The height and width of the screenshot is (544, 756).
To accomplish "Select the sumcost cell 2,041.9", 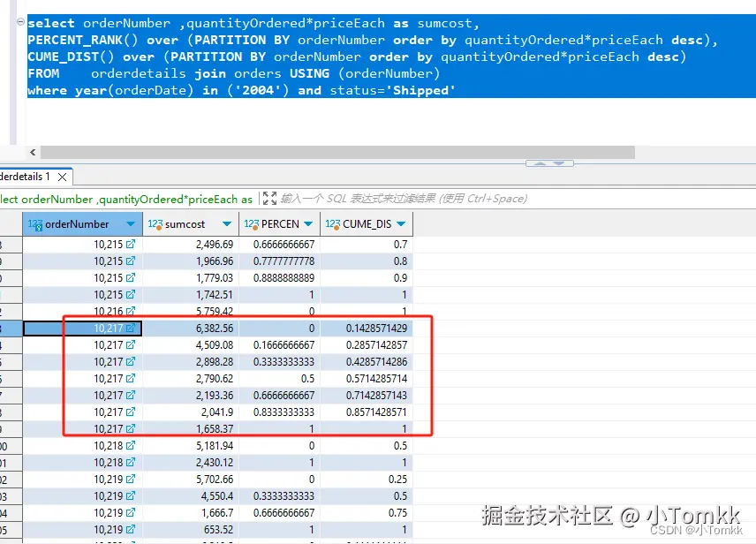I will point(191,412).
